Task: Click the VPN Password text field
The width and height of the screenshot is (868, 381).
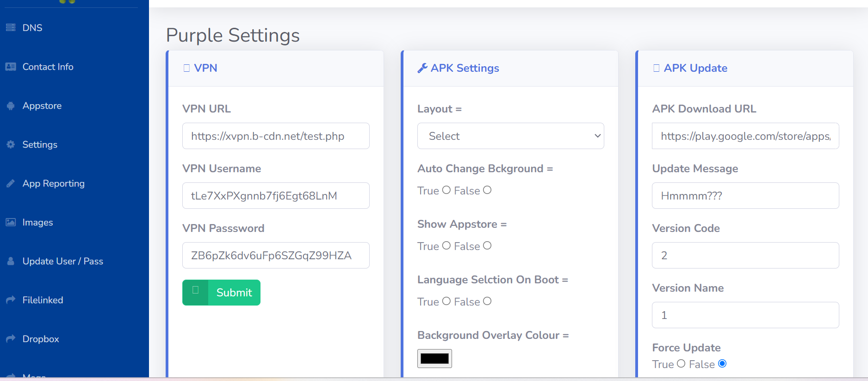Action: pyautogui.click(x=276, y=256)
